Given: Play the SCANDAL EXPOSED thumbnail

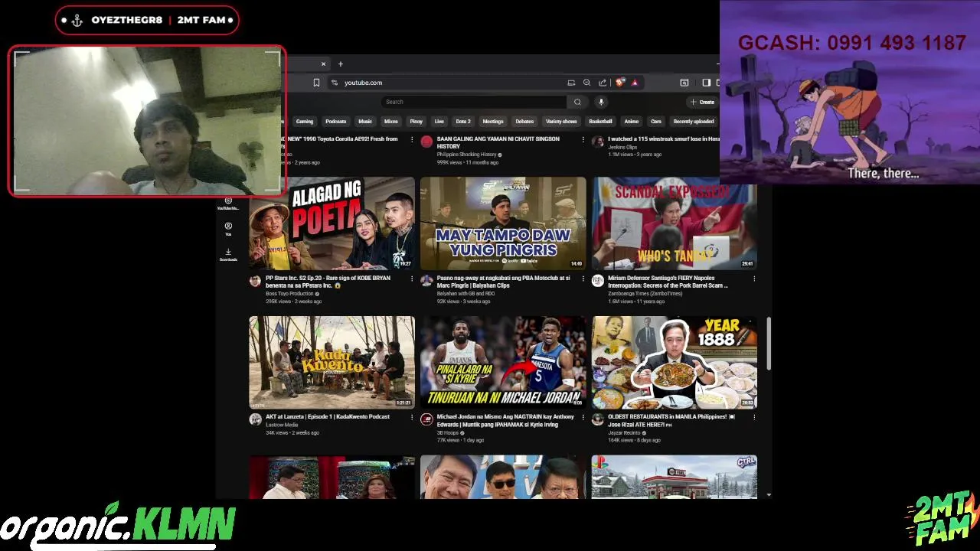Looking at the screenshot, I should (675, 223).
